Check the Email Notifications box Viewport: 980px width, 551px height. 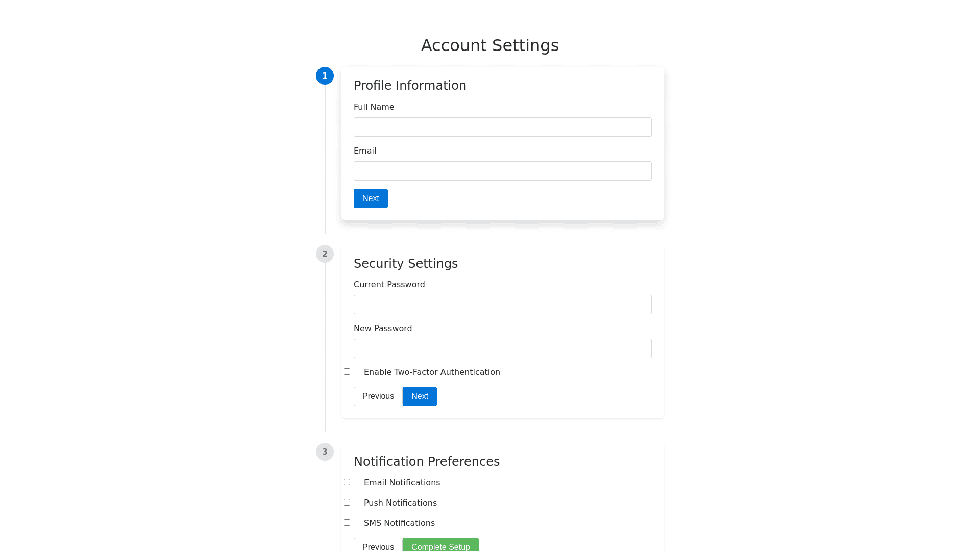[347, 482]
